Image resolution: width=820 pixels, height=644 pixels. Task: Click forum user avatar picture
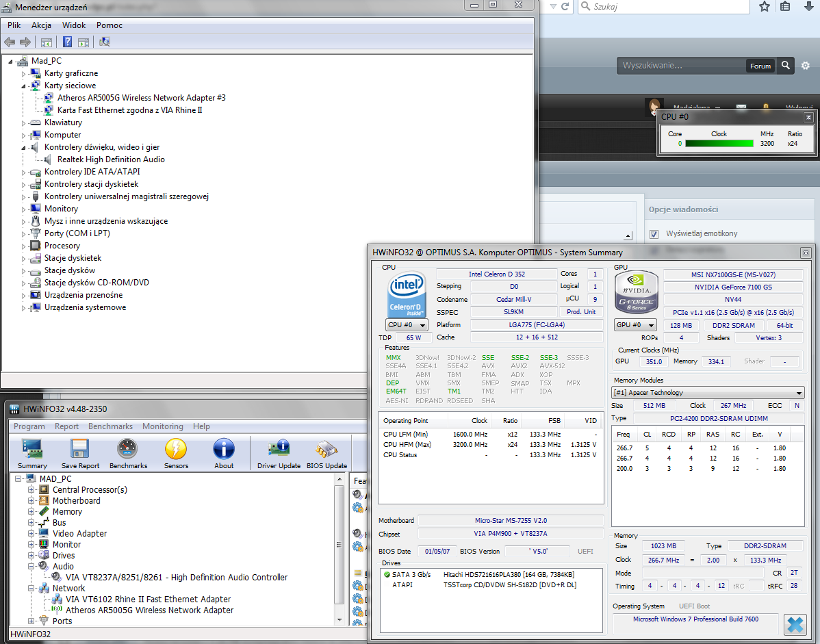[x=654, y=106]
